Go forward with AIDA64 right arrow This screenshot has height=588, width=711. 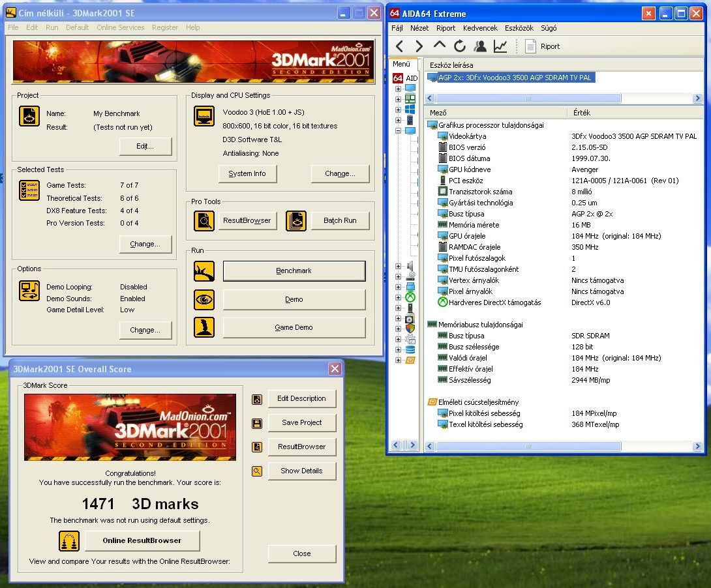(x=419, y=46)
